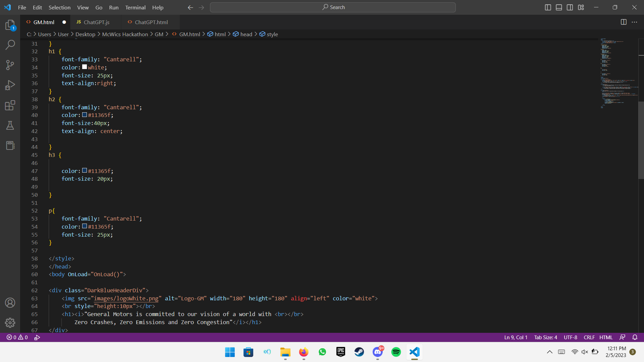Open the Run and Debug view
The height and width of the screenshot is (362, 644).
[x=10, y=85]
